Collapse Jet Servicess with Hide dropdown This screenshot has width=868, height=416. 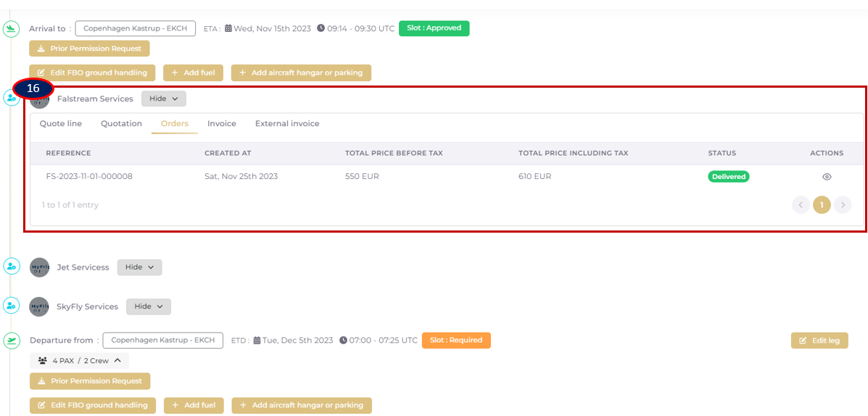point(139,267)
